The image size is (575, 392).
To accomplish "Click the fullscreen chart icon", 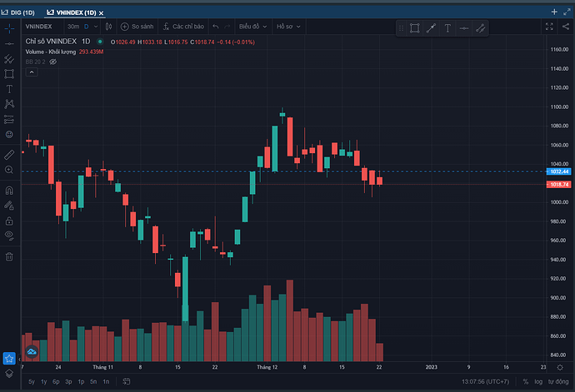I will [552, 27].
